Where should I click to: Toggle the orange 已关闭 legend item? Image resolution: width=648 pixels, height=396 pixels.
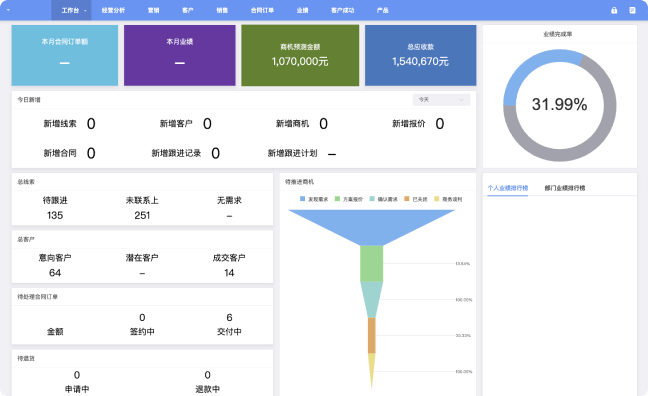coord(416,199)
